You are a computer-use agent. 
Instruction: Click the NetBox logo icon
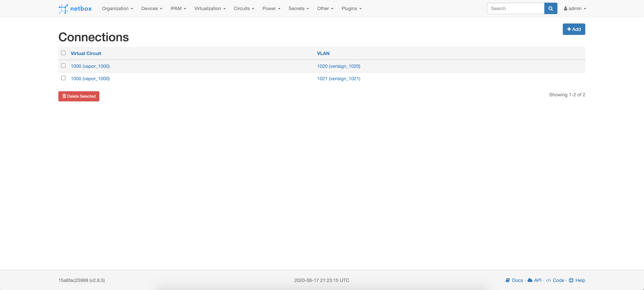pos(63,9)
